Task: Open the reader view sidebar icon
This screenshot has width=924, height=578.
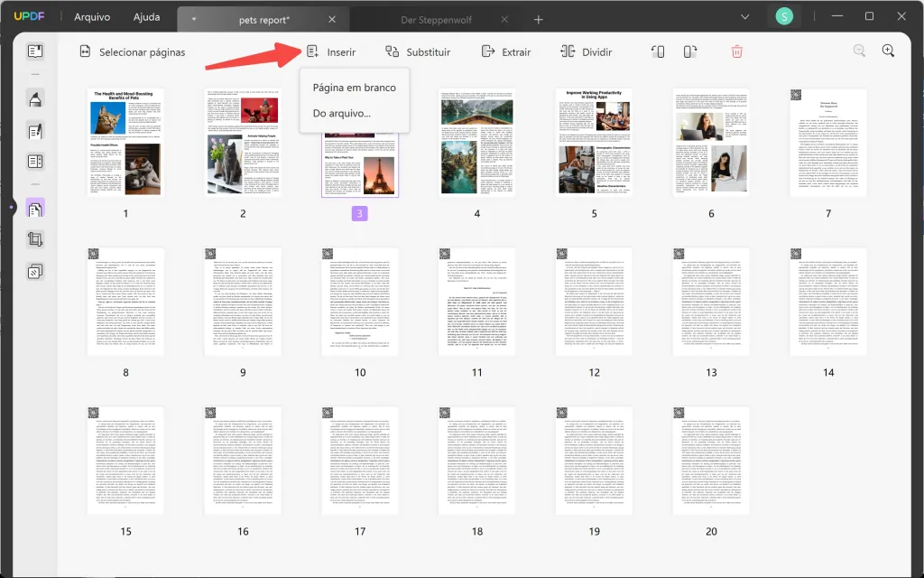Action: [x=34, y=51]
